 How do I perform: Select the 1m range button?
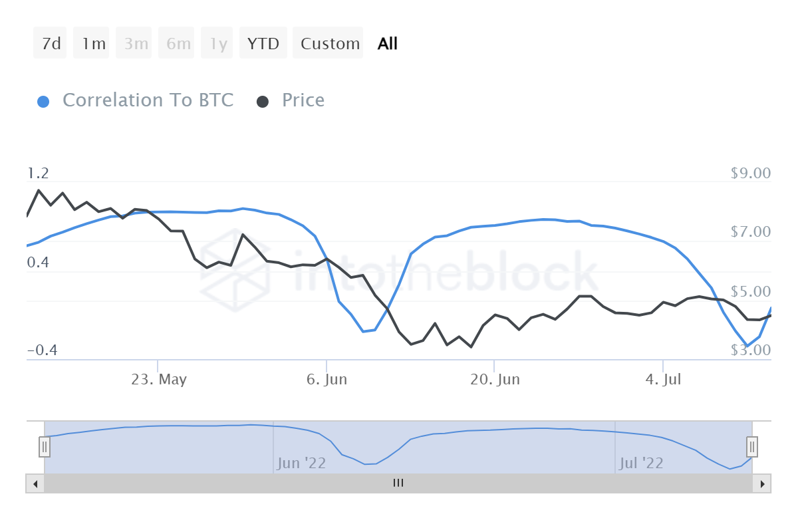pos(91,43)
